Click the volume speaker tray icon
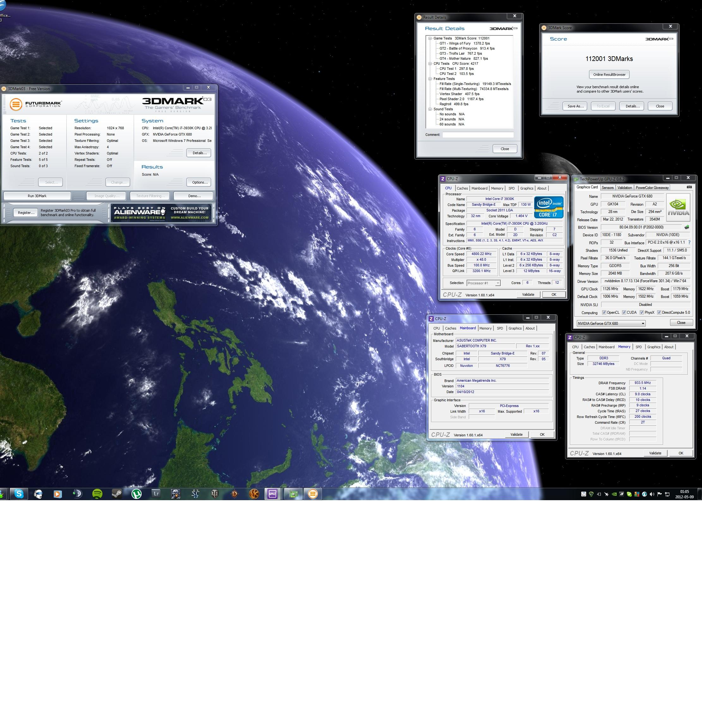Viewport: 702px width, 728px height. [x=652, y=494]
